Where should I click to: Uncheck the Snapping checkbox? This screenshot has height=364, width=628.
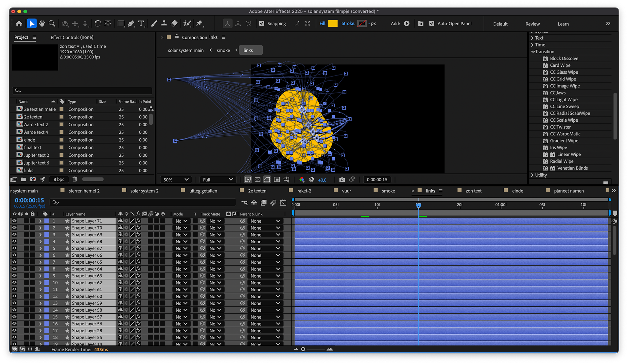pos(262,24)
